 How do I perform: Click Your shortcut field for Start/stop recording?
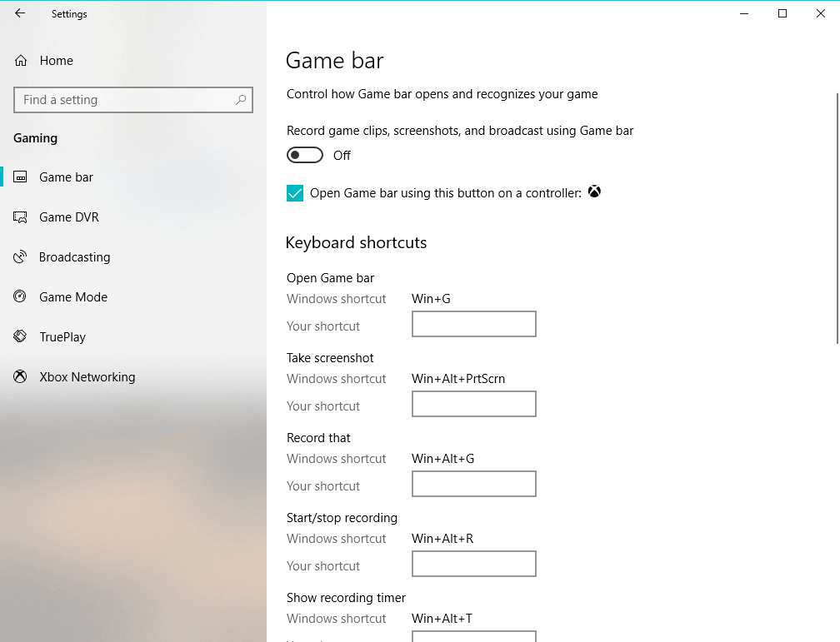(473, 564)
